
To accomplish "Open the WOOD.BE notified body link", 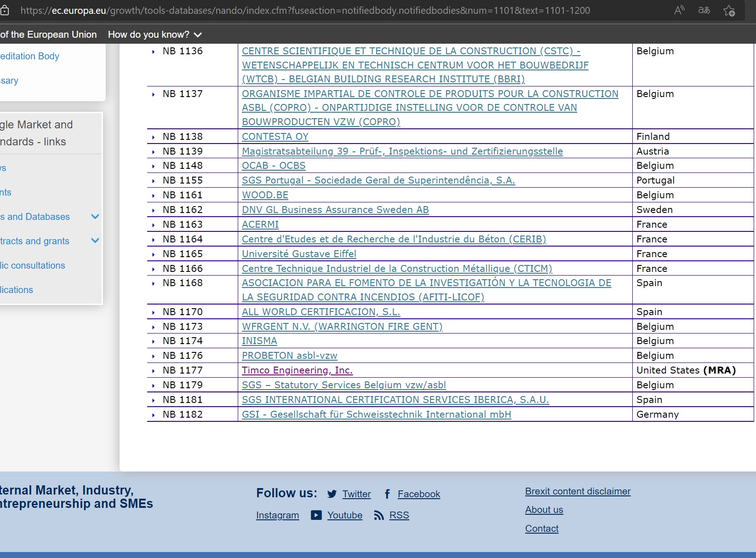I will click(265, 195).
